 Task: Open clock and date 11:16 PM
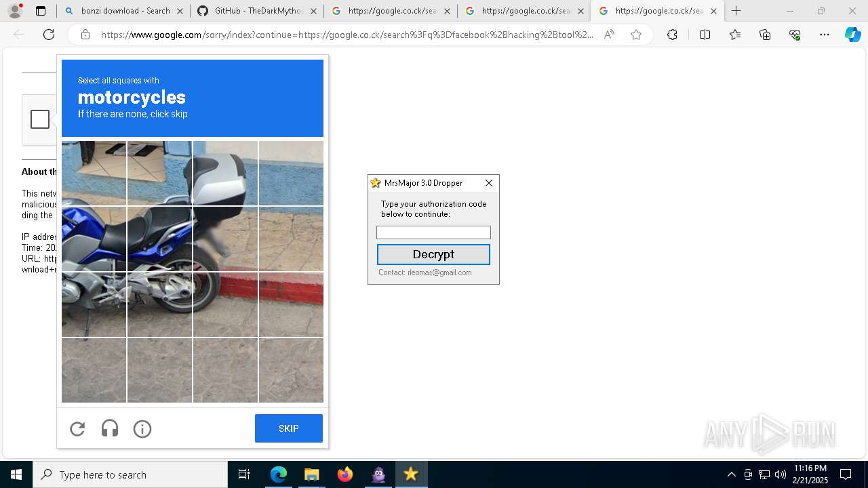click(810, 474)
